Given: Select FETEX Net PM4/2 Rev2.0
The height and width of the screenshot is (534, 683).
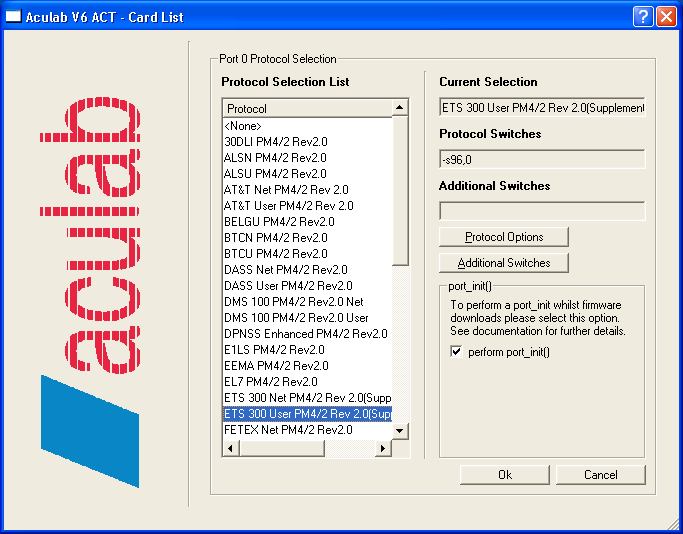Looking at the screenshot, I should tap(308, 430).
